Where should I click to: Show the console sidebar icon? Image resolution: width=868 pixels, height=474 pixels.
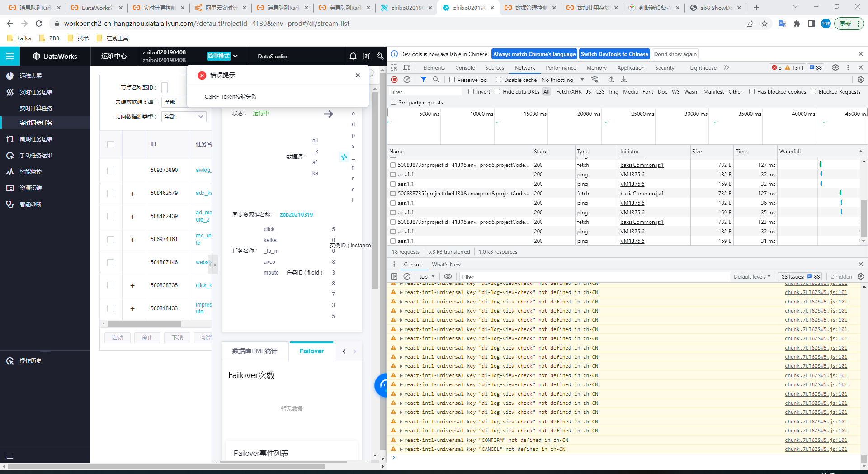click(394, 276)
